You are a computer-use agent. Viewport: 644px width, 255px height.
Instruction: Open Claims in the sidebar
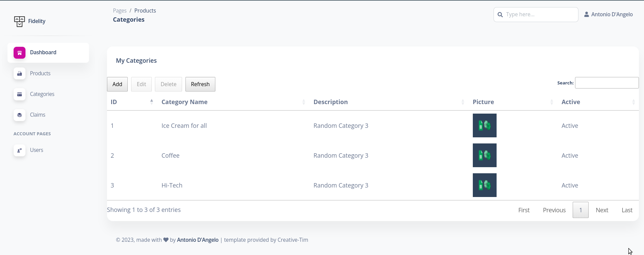pyautogui.click(x=48, y=115)
